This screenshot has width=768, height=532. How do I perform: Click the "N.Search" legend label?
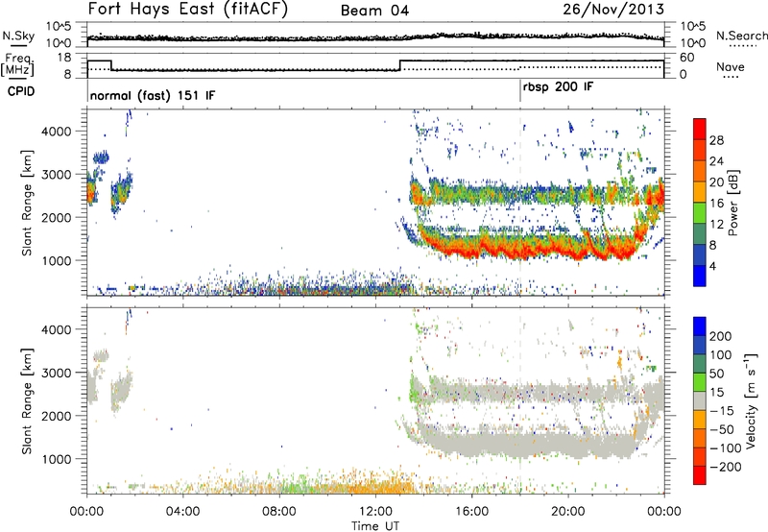[741, 36]
